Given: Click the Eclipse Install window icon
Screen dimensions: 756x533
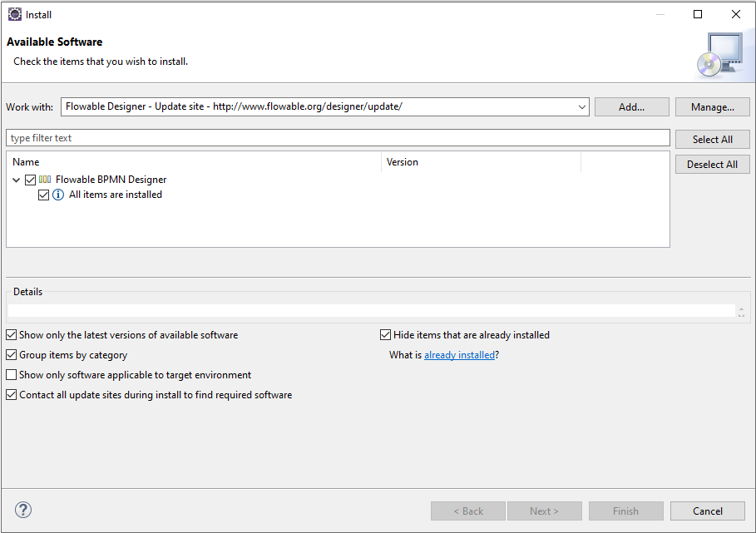Looking at the screenshot, I should [x=15, y=14].
